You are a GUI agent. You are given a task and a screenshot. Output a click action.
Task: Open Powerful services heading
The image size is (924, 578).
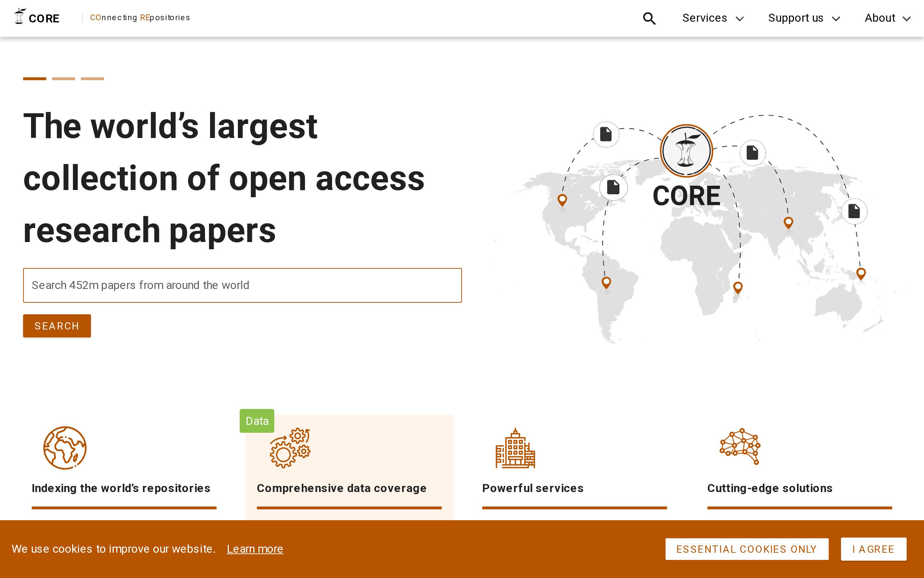point(533,488)
